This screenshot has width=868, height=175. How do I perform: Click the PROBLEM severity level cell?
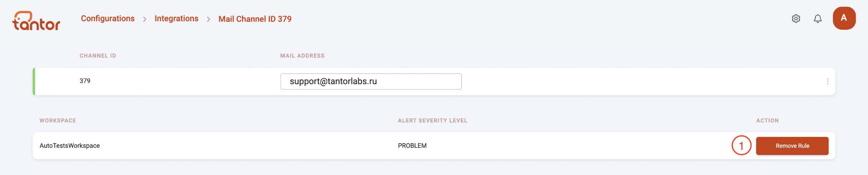pyautogui.click(x=412, y=146)
